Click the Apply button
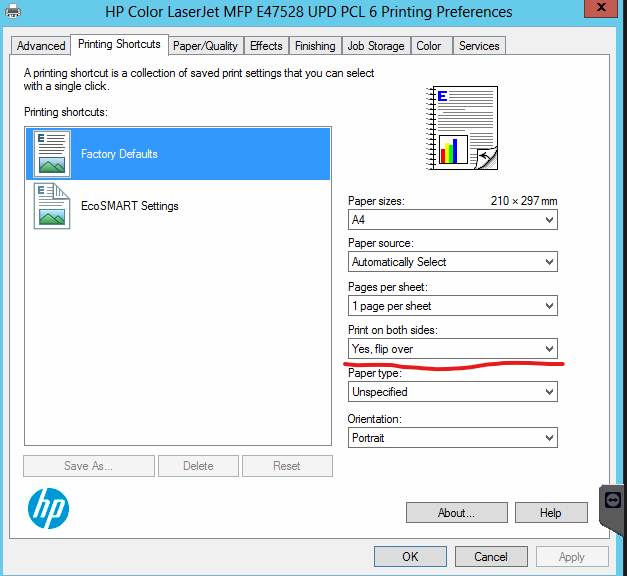This screenshot has width=627, height=576. (x=572, y=557)
